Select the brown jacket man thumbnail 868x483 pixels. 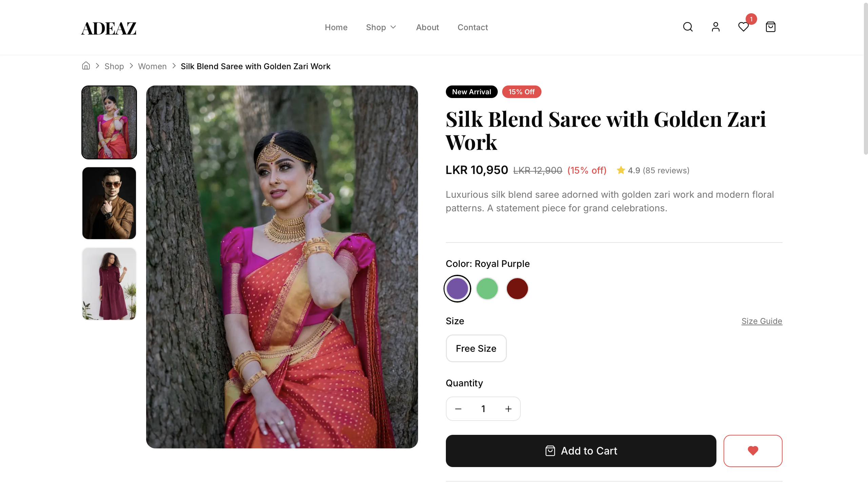point(109,203)
